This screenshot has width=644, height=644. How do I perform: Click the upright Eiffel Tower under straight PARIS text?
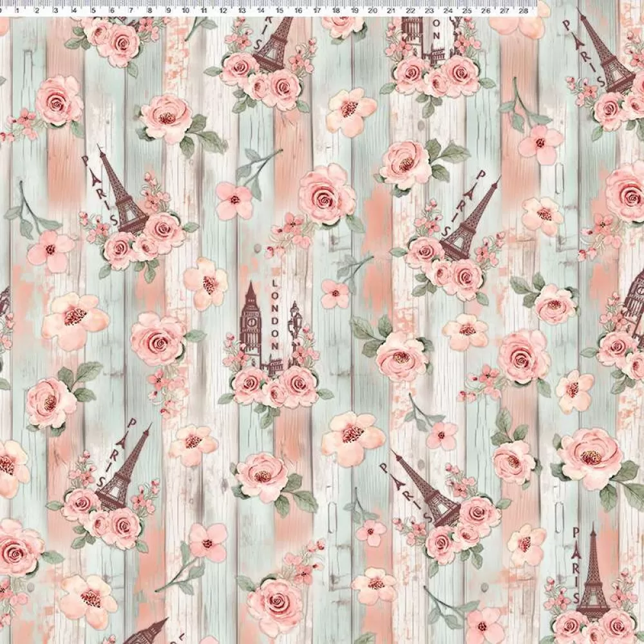[x=592, y=580]
